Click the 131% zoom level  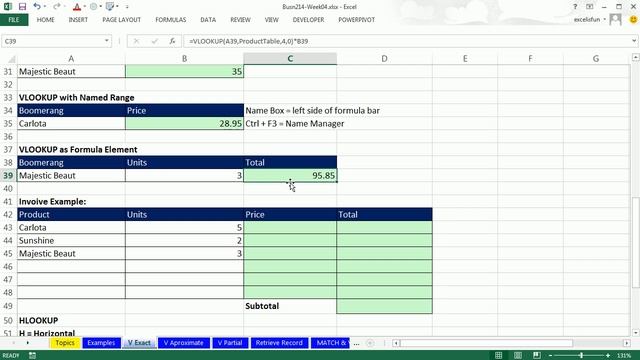[x=624, y=356]
